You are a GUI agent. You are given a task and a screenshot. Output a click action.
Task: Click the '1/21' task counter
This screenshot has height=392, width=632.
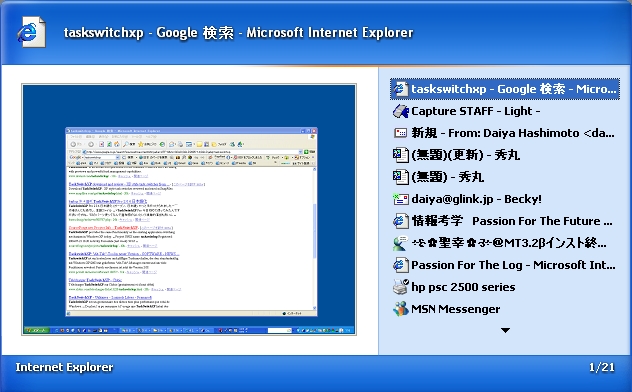click(602, 367)
